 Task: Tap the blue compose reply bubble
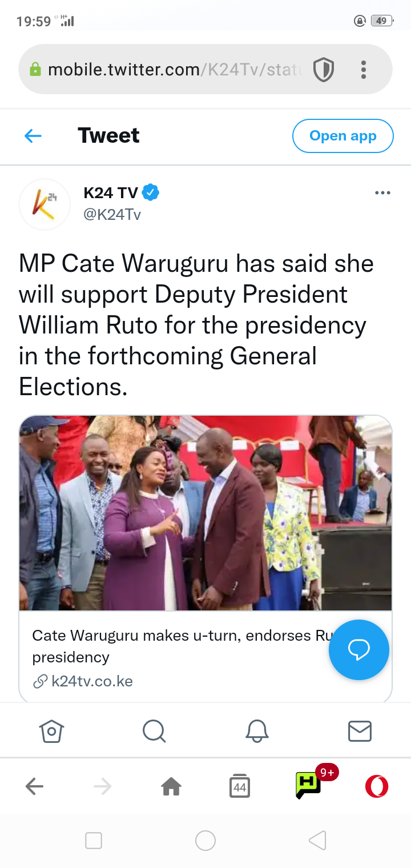pos(359,650)
